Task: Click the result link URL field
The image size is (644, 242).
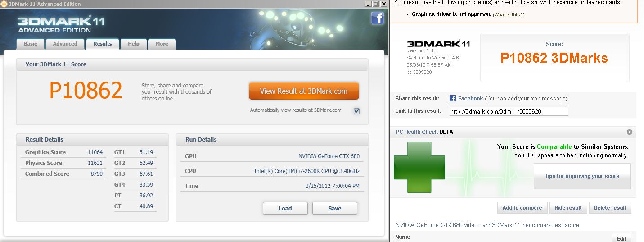Action: pos(509,111)
